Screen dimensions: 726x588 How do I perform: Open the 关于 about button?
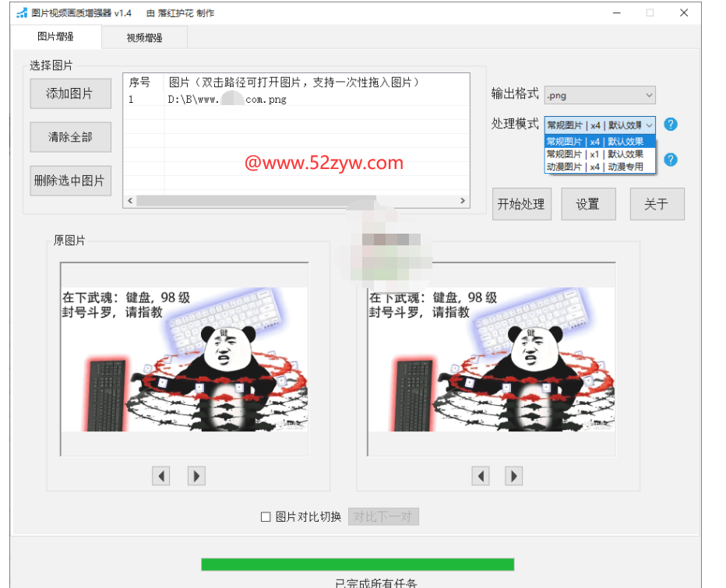coord(657,204)
